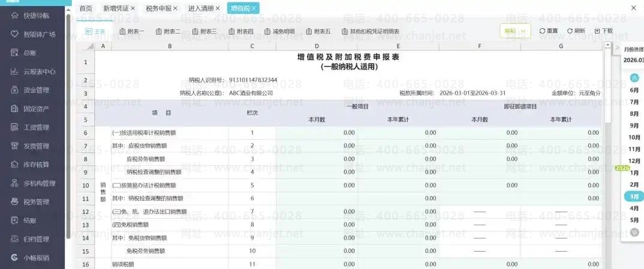Open 工资管理 icon in sidebar
Screen dimensions: 644x269
tap(14, 128)
